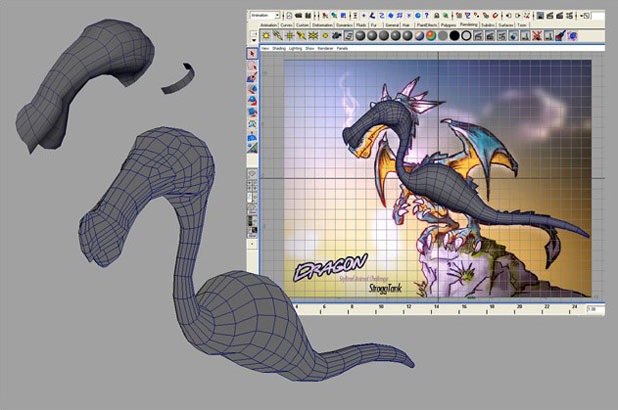
Task: Click the new scene icon
Action: 289,15
